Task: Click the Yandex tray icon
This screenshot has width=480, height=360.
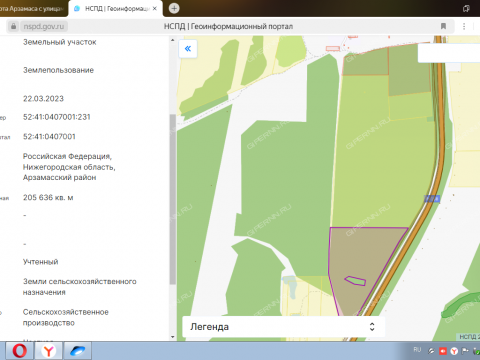Action: pyautogui.click(x=454, y=351)
